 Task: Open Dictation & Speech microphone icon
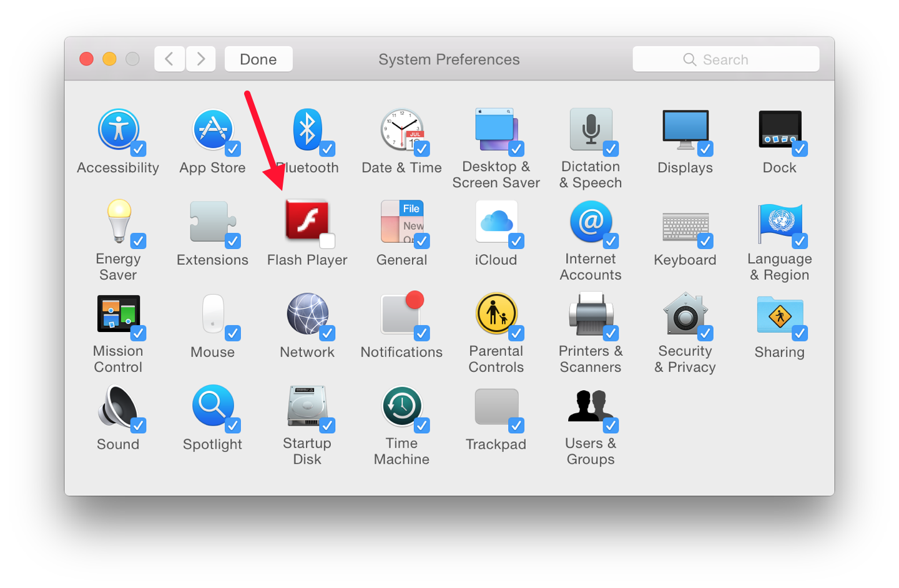[591, 129]
